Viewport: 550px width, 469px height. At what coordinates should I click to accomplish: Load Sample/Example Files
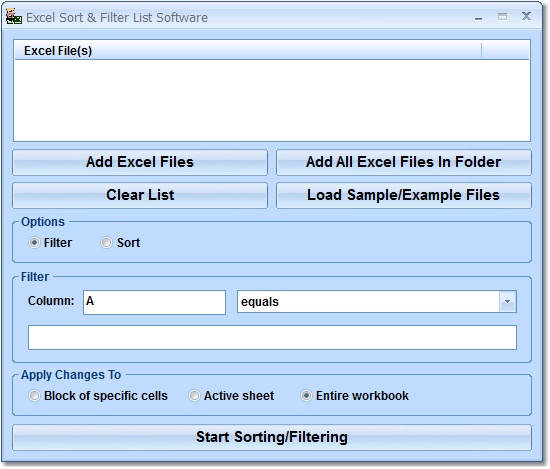click(x=404, y=195)
